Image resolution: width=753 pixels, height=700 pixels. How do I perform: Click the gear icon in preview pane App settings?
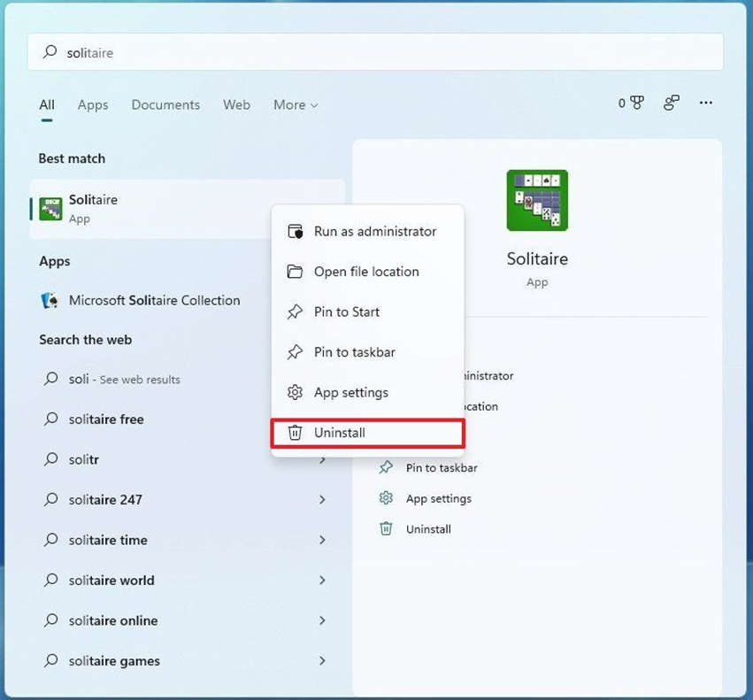click(386, 498)
